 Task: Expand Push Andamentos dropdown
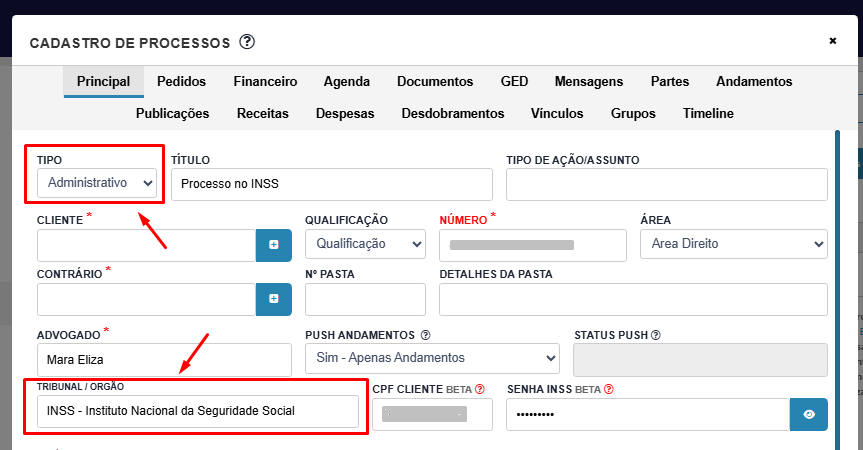click(x=433, y=358)
